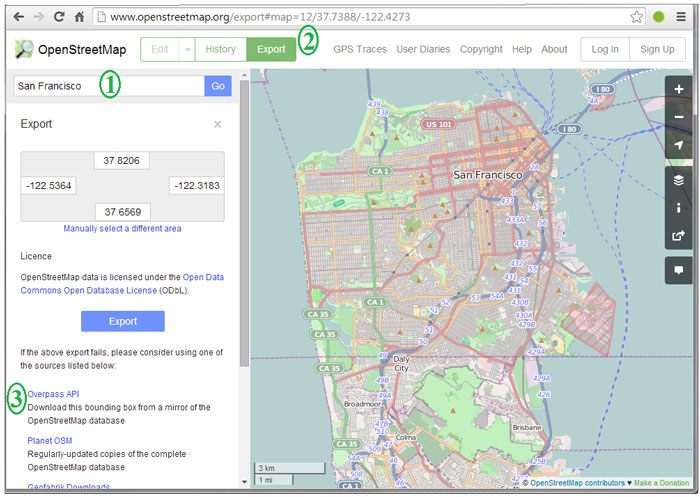Open the map key info panel

pyautogui.click(x=679, y=208)
